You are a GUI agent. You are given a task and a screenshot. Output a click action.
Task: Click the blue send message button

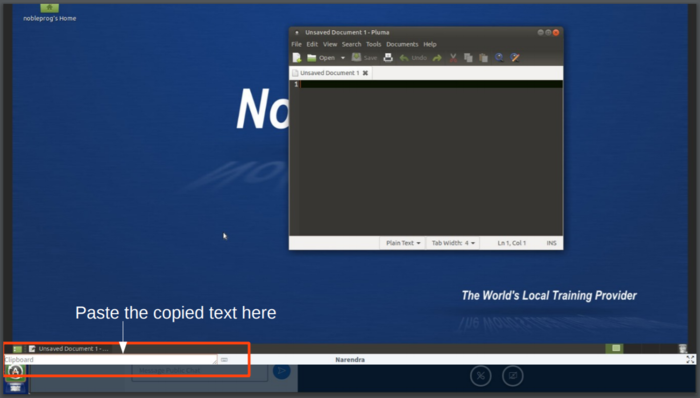coord(281,370)
